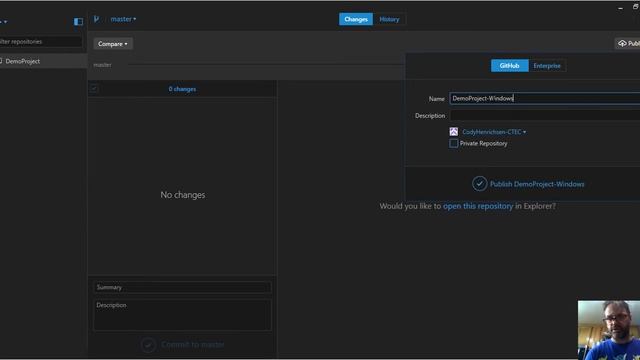Click the CodyHenrichsen-CTEC account avatar
Screen dimensions: 640x360
453,132
